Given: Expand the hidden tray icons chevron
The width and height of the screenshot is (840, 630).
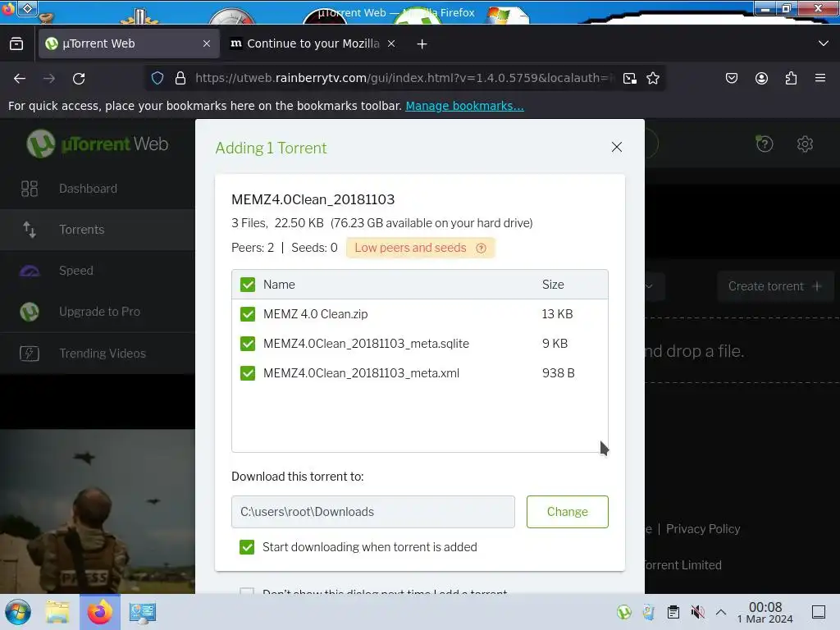Looking at the screenshot, I should coord(721,612).
